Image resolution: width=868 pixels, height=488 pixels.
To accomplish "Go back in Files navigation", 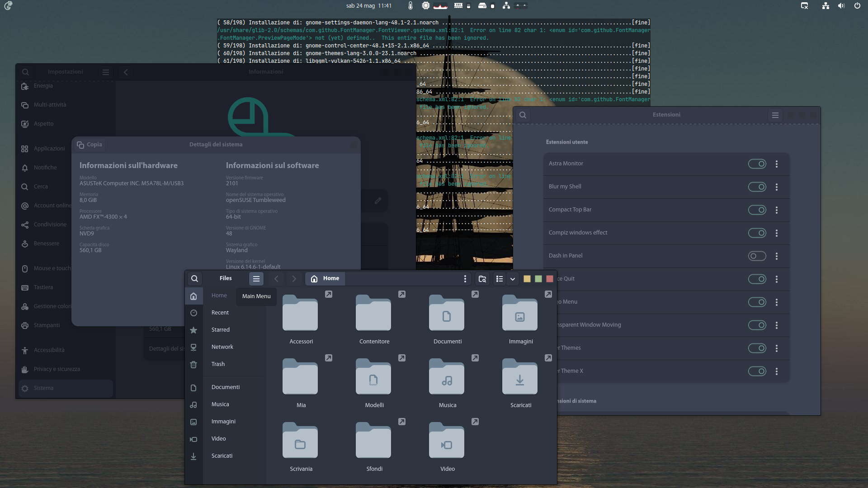I will pos(276,279).
